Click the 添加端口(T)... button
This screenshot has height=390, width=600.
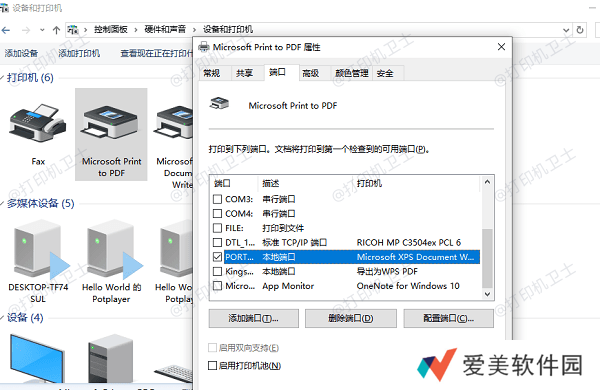point(254,318)
